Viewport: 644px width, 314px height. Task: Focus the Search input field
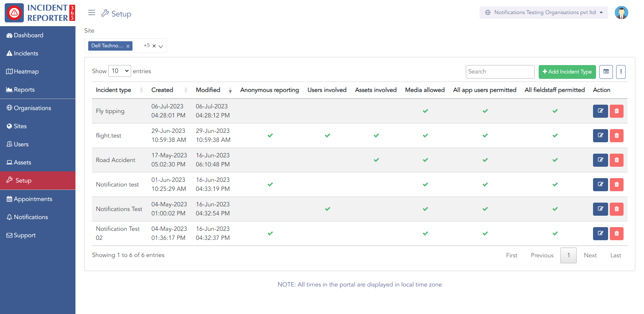coord(500,72)
